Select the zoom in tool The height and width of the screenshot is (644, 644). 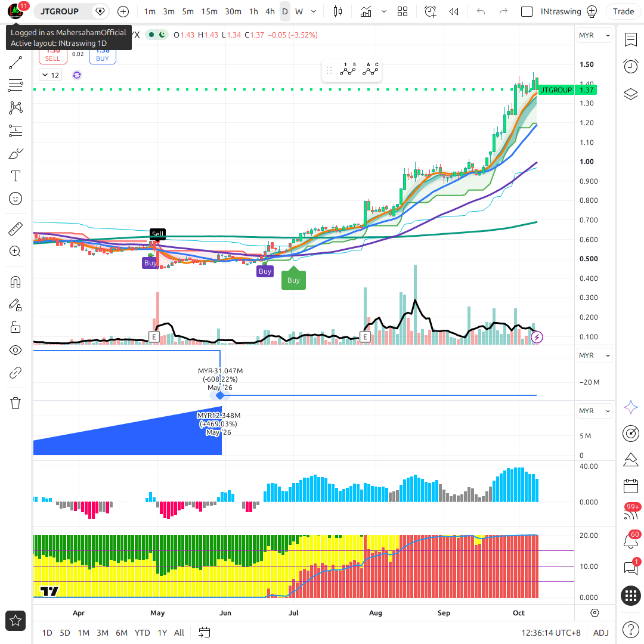(16, 252)
